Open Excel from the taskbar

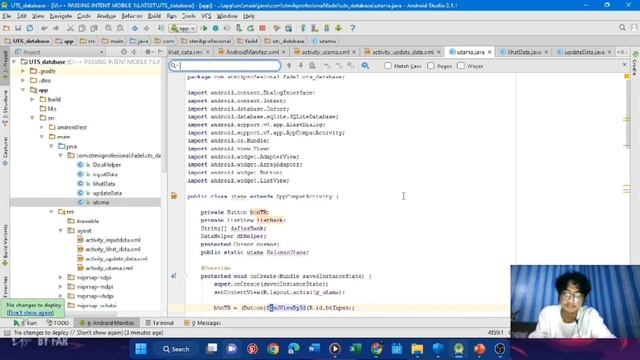coord(356,349)
